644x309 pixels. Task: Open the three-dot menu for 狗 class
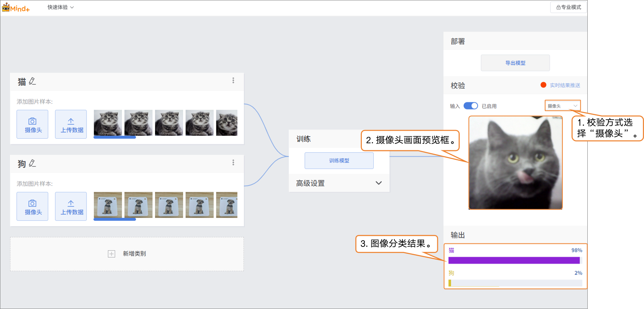click(x=233, y=163)
